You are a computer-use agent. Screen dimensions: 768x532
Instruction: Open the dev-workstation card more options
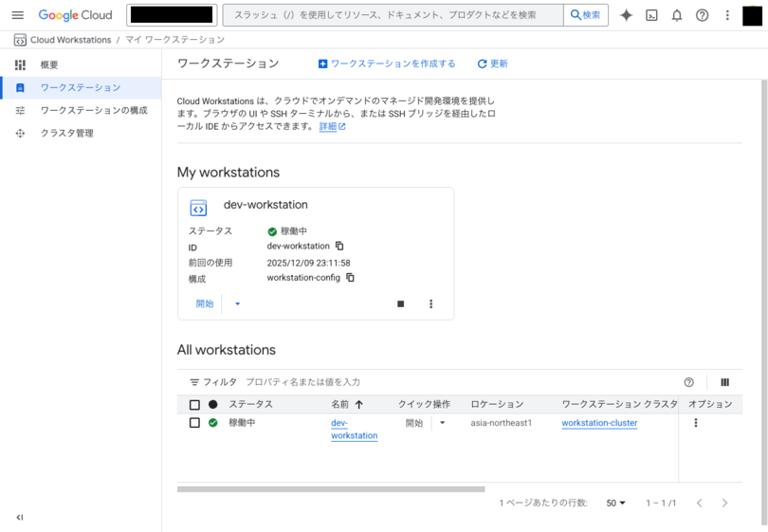pyautogui.click(x=431, y=303)
